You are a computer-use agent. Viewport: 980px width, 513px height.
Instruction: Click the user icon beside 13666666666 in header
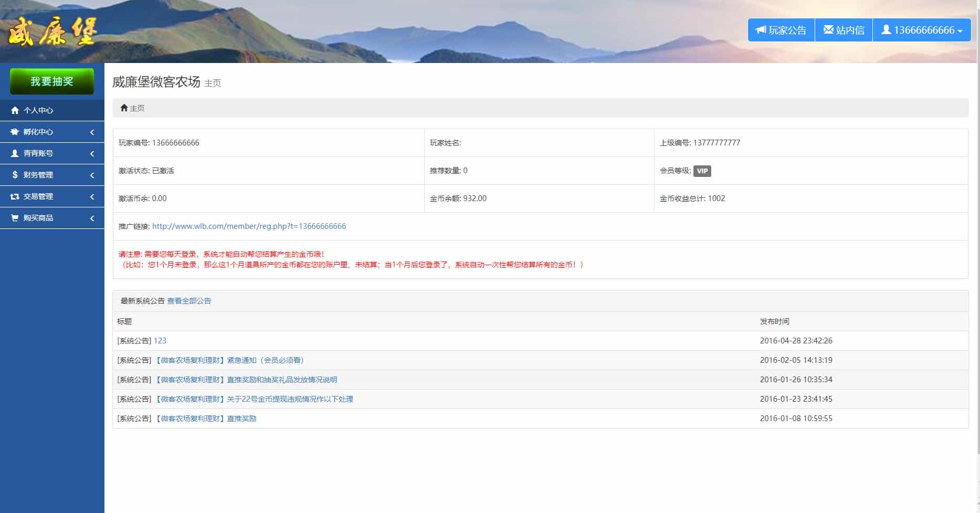886,29
